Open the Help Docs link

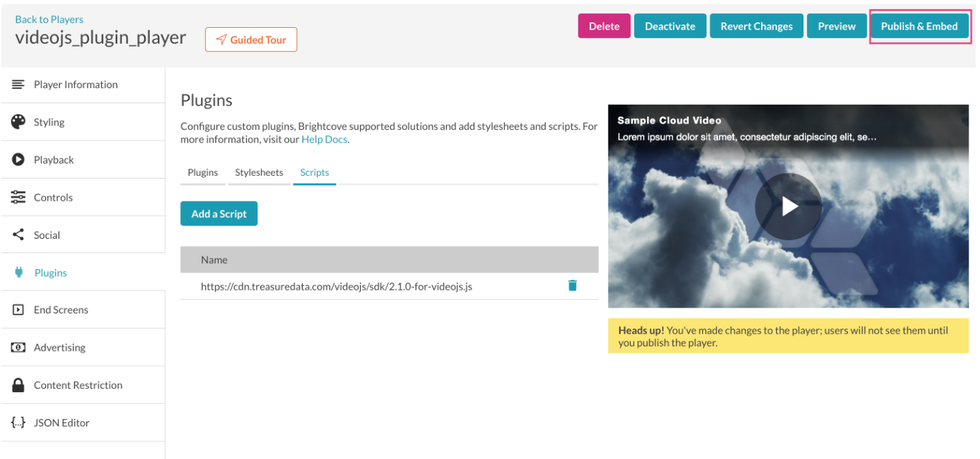coord(324,139)
